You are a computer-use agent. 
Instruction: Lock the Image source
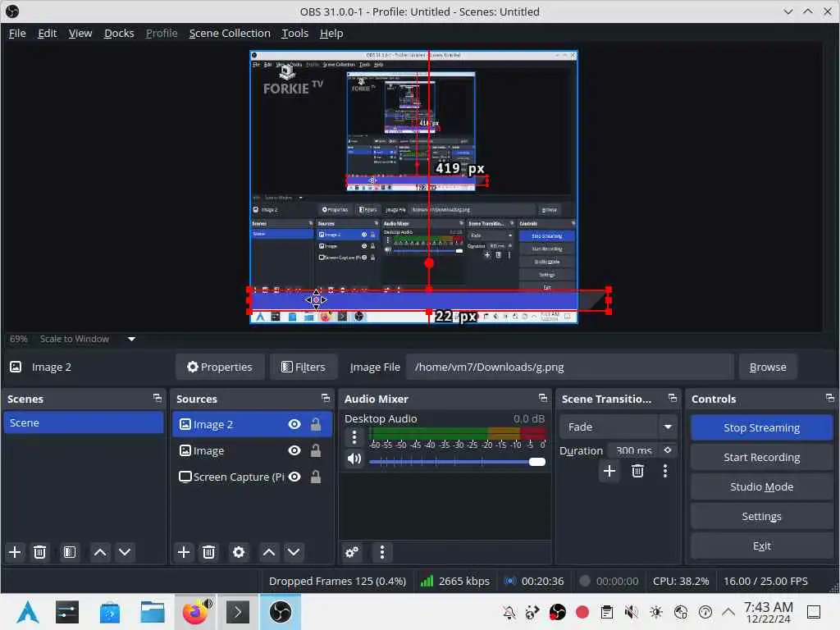pyautogui.click(x=316, y=450)
